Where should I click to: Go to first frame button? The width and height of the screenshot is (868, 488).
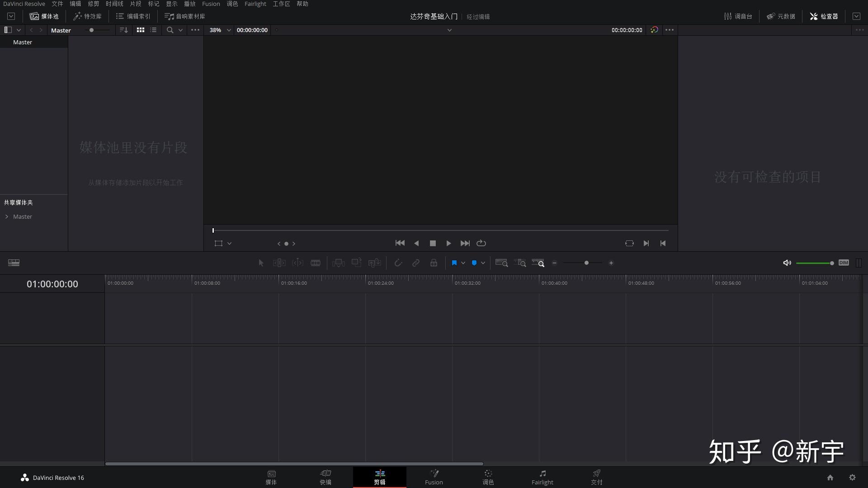[x=400, y=243]
